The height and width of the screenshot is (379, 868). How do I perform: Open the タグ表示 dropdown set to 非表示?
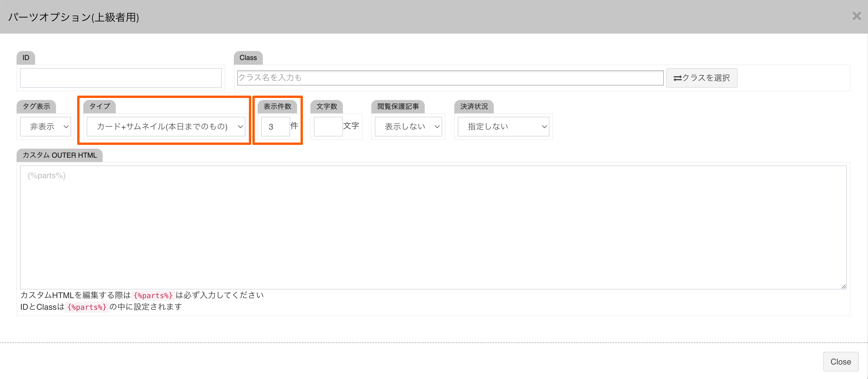click(x=46, y=127)
